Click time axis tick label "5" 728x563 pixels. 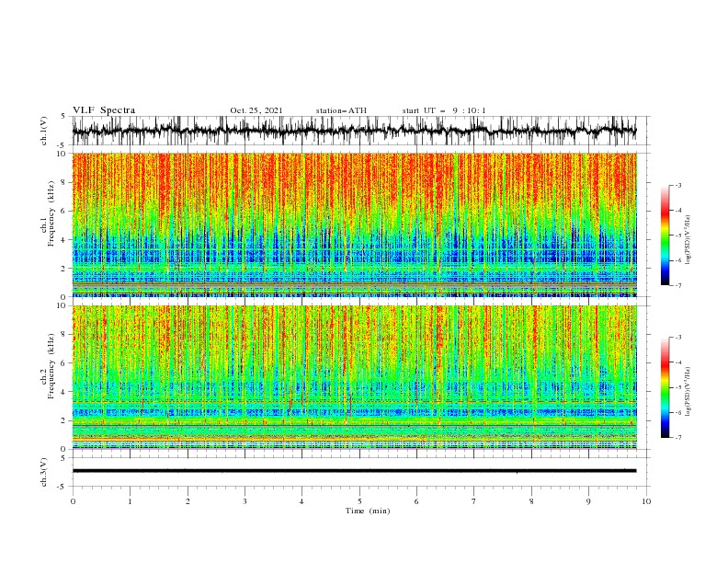click(359, 501)
